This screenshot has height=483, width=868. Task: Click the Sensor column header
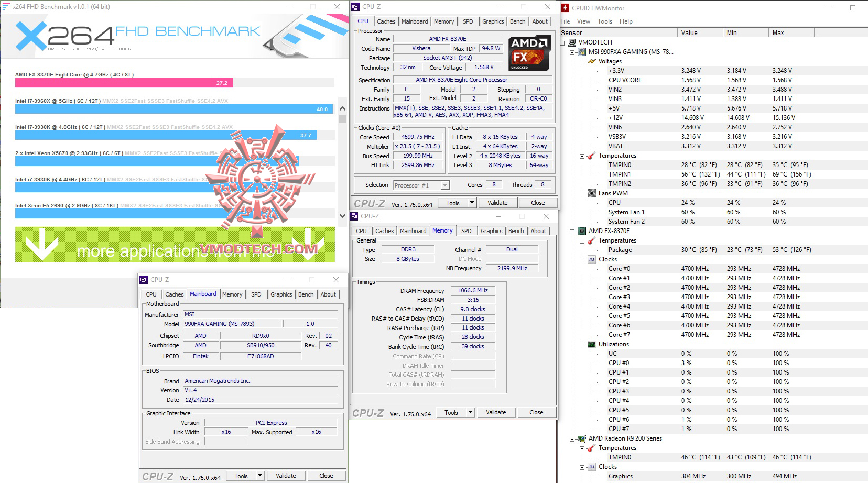coord(618,32)
